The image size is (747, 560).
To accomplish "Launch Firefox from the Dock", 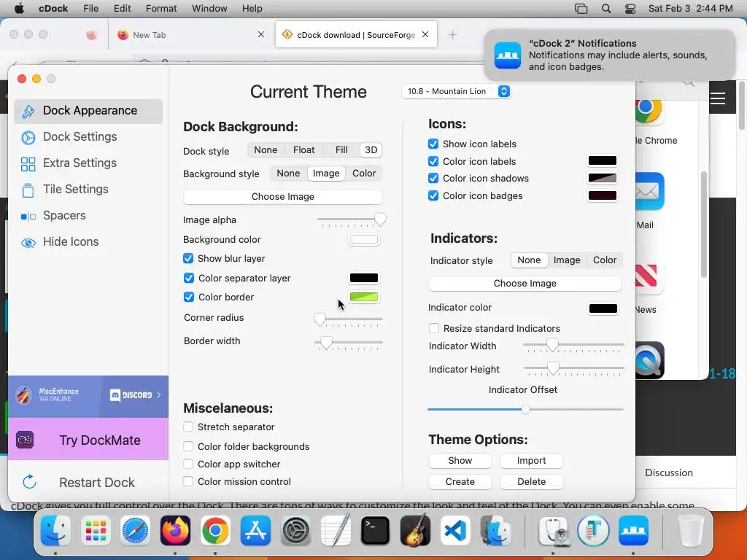I will (175, 530).
